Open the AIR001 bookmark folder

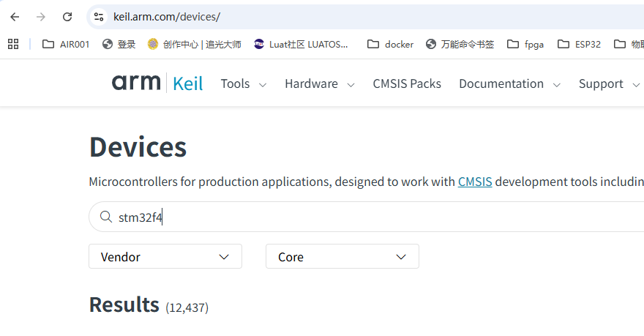tap(66, 44)
